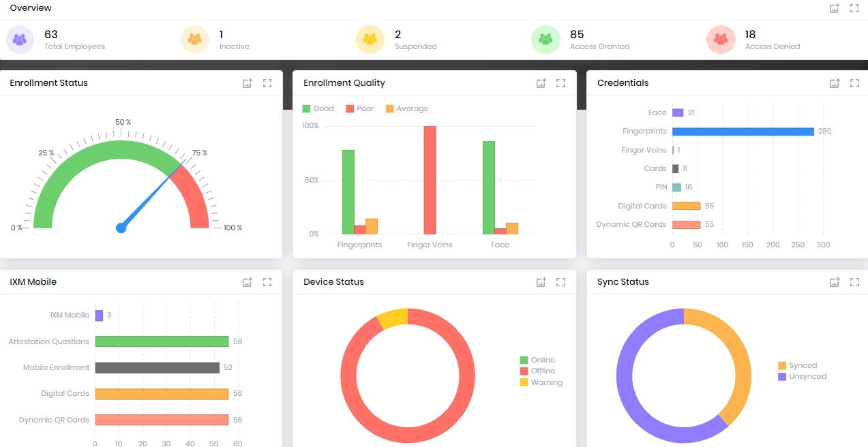The width and height of the screenshot is (868, 447).
Task: Click the "Finger Veins" label in Credentials
Action: click(644, 150)
